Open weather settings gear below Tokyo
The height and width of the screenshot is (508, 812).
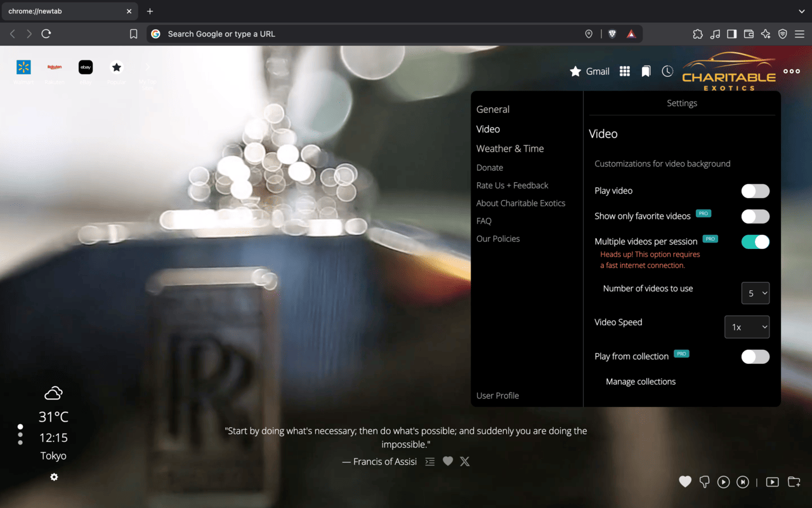tap(54, 477)
